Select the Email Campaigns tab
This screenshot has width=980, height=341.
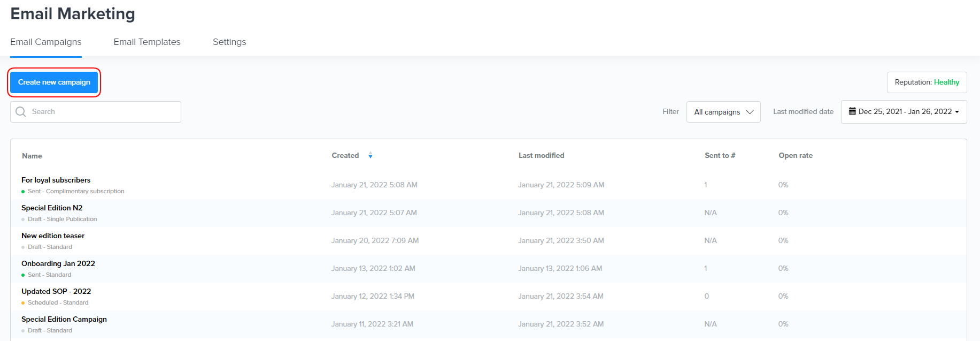(46, 42)
